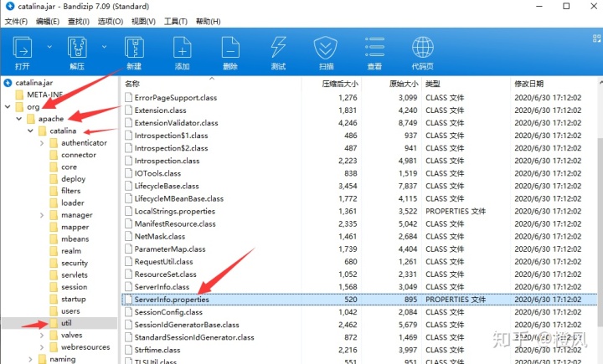Screen dimensions: 603x364
Task: Expand the manager folder node
Action: [42, 215]
